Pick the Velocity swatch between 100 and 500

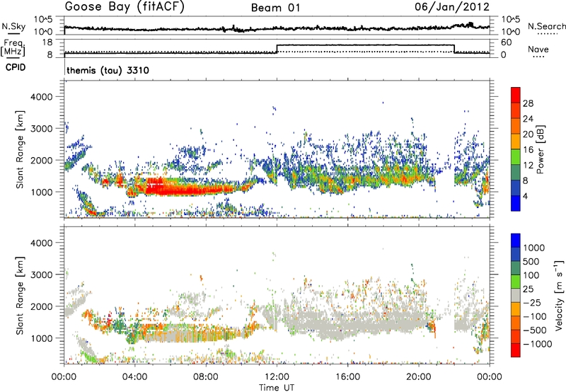tap(516, 268)
